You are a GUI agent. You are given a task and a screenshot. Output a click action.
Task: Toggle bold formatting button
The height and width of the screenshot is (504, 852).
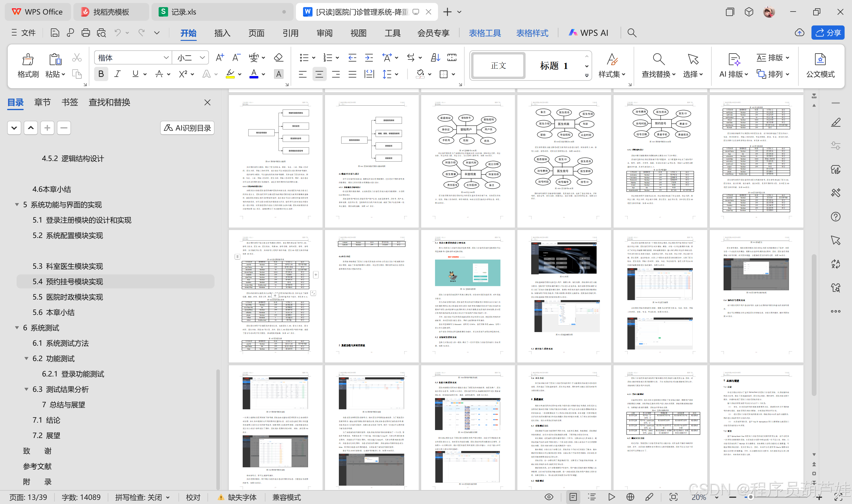point(101,74)
